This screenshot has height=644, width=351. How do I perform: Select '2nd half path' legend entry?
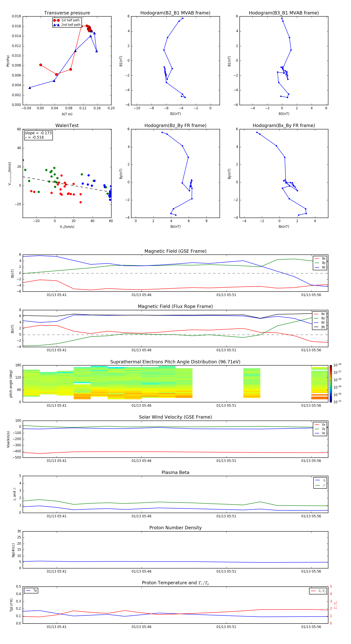(67, 25)
